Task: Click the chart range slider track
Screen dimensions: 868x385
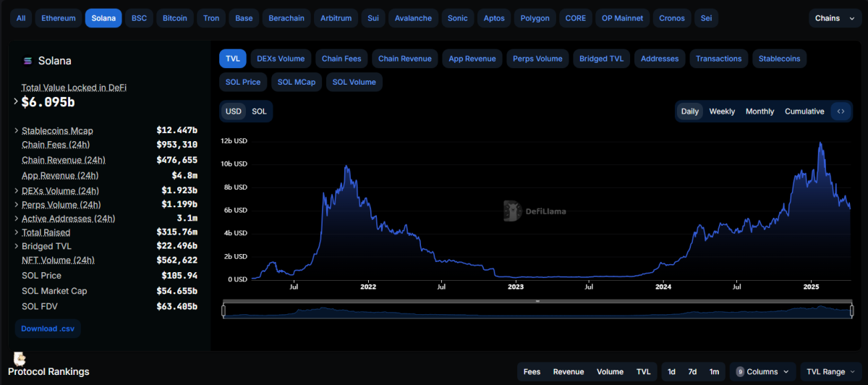Action: [x=537, y=311]
